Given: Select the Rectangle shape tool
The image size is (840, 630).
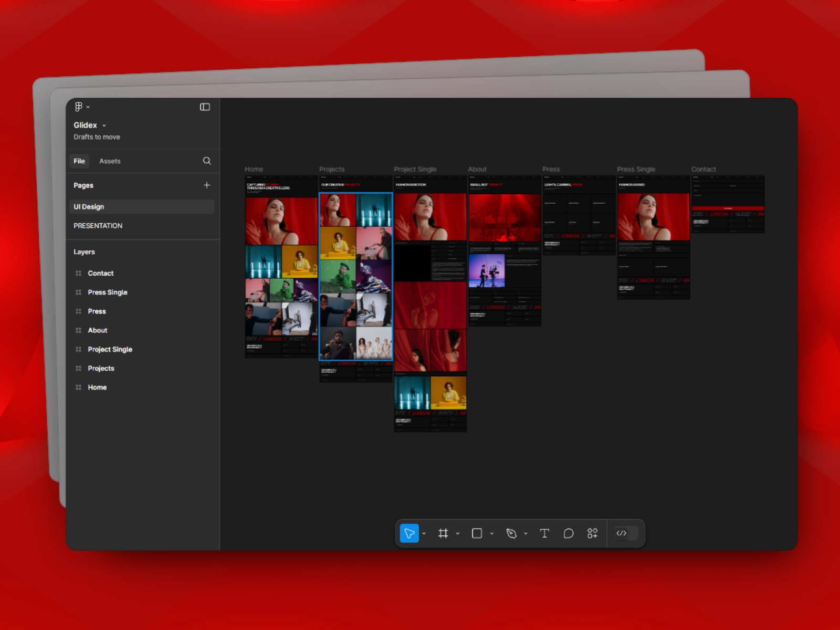Looking at the screenshot, I should [476, 533].
